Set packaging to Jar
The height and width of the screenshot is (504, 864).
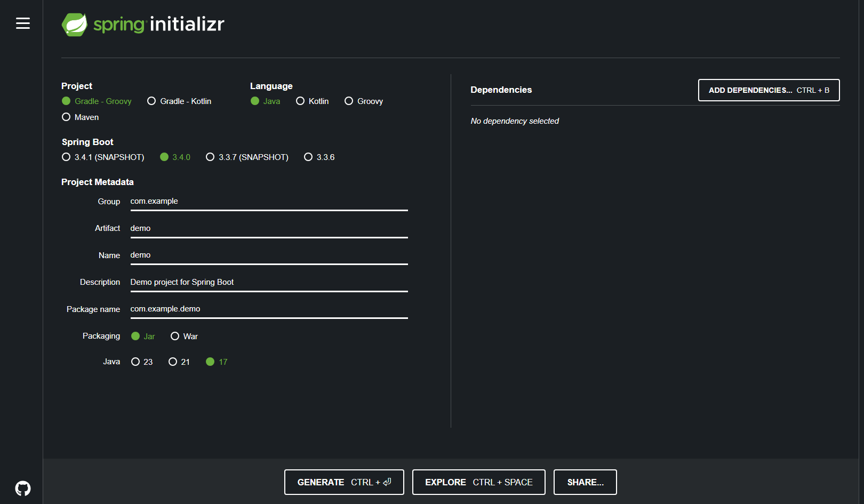click(x=143, y=337)
